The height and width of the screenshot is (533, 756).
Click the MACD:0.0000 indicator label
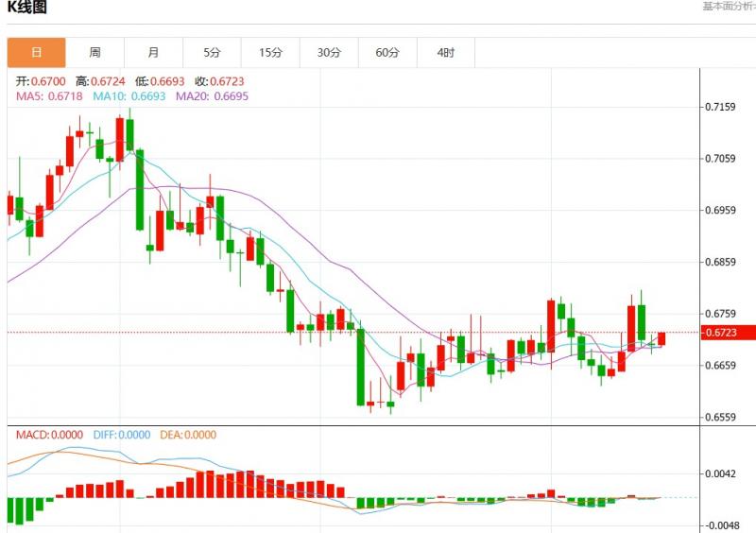49,435
